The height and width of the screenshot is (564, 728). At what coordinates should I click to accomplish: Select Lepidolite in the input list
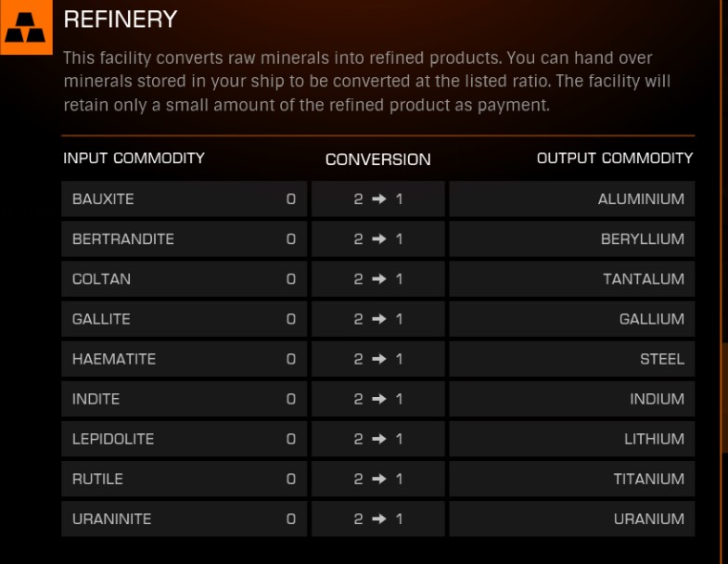click(185, 439)
